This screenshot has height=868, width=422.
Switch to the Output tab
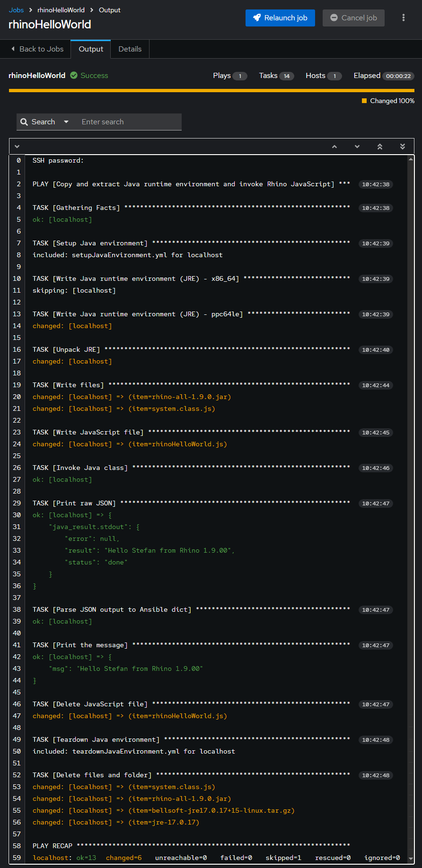tap(91, 49)
